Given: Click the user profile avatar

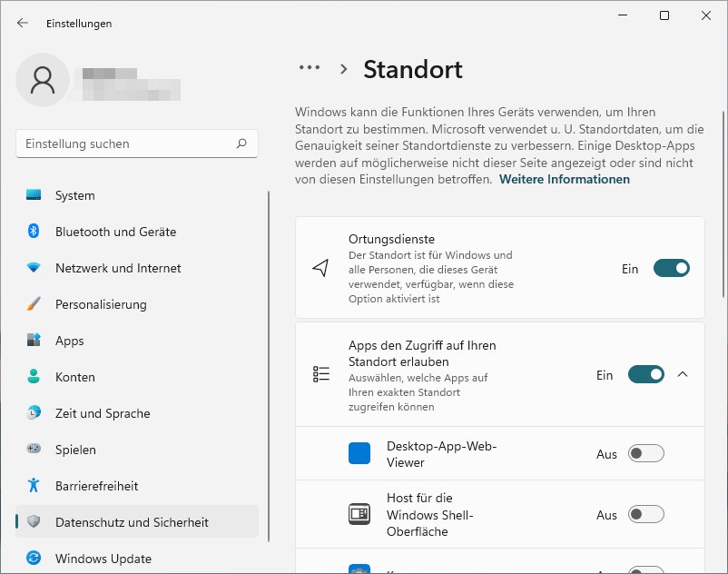Looking at the screenshot, I should [43, 80].
